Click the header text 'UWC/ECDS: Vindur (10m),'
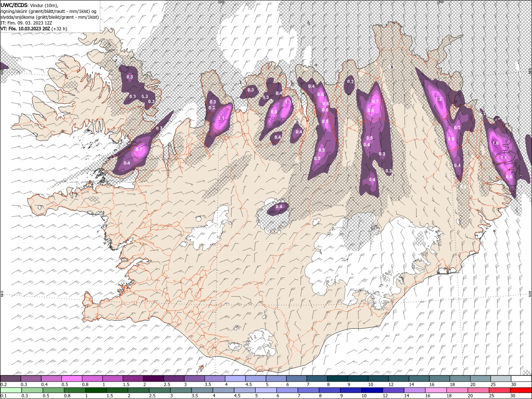The width and height of the screenshot is (532, 399). (30, 5)
